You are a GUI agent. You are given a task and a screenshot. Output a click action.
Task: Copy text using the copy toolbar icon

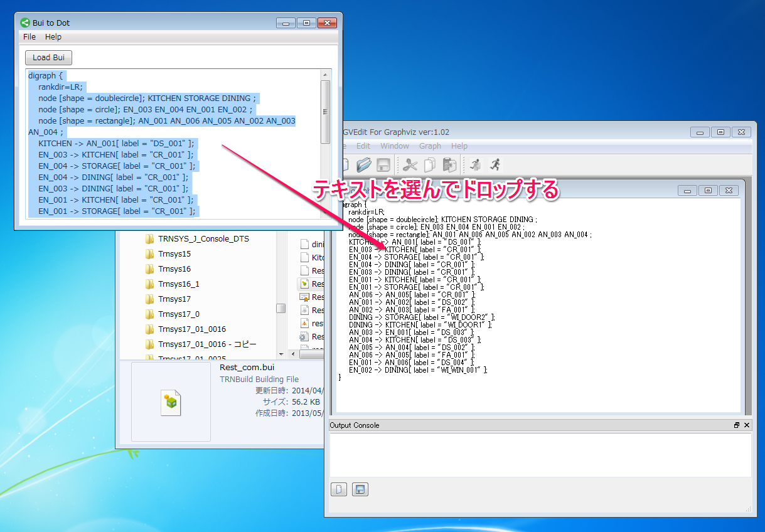coord(430,165)
